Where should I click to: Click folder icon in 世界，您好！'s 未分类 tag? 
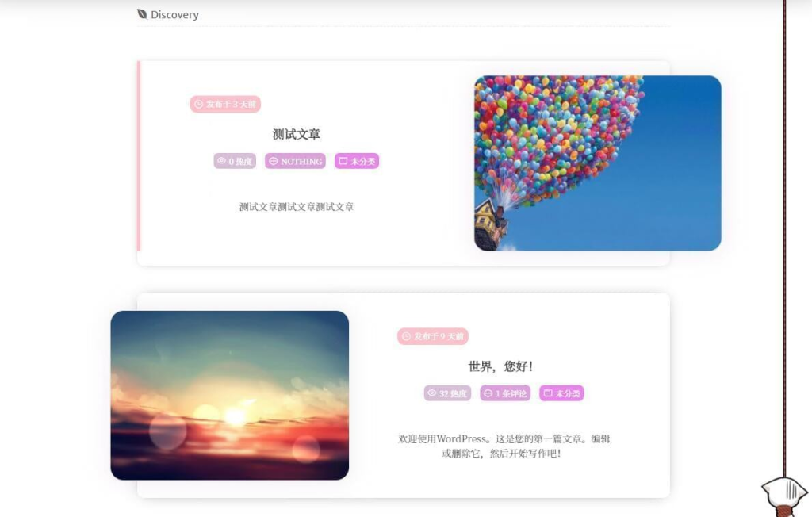pos(547,393)
